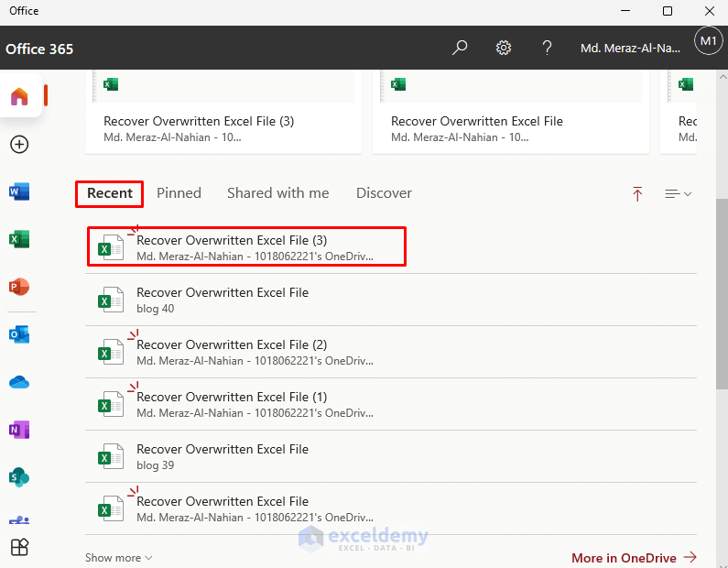The height and width of the screenshot is (568, 728).
Task: Click Excel icon of the File (1) row
Action: (111, 404)
